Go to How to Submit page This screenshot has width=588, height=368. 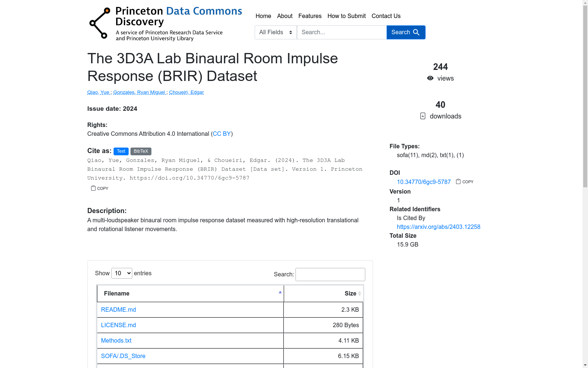pyautogui.click(x=346, y=16)
